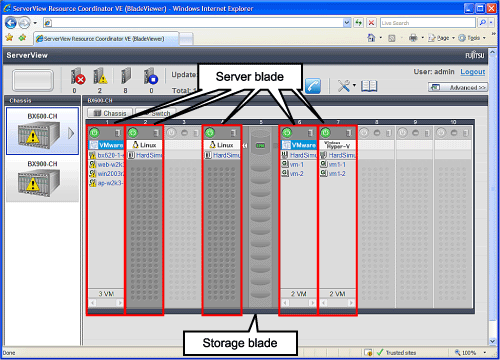Open the contact phone icon
The image size is (500, 360).
(313, 86)
